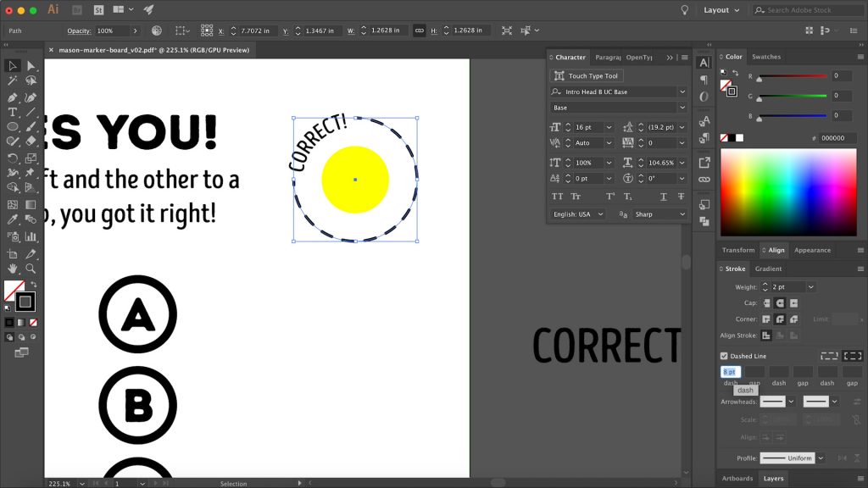The image size is (868, 488).
Task: Open the stroke Profile Uniform dropdown
Action: point(821,458)
